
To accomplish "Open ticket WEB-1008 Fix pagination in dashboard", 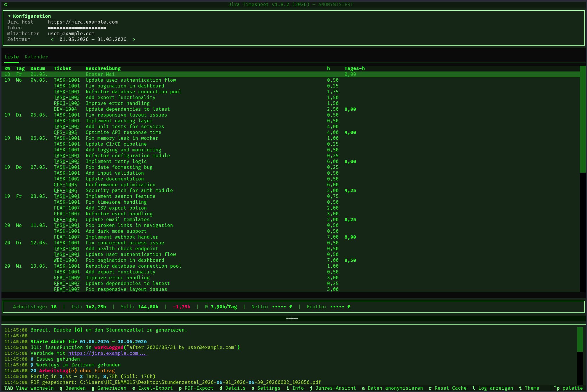I will (x=65, y=260).
